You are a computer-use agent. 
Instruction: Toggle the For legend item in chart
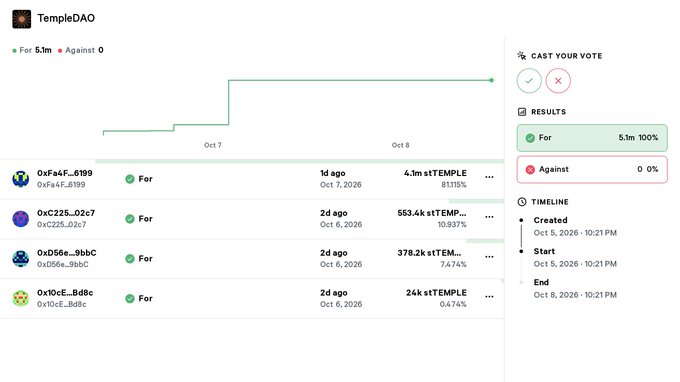[32, 50]
